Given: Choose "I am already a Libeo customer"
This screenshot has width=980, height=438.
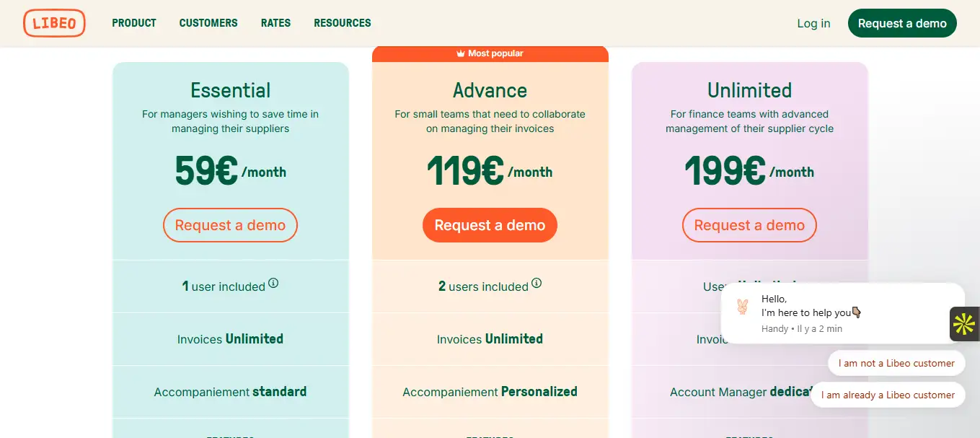Looking at the screenshot, I should point(888,395).
